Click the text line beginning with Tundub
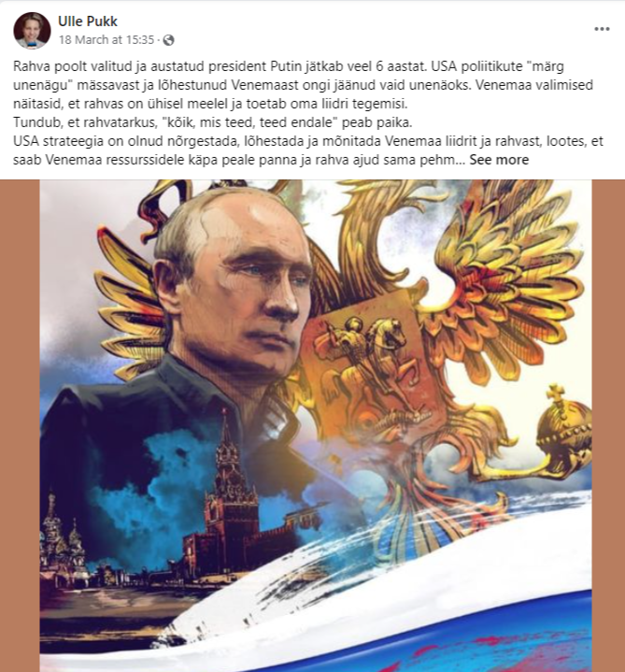The width and height of the screenshot is (625, 672). pos(212,122)
